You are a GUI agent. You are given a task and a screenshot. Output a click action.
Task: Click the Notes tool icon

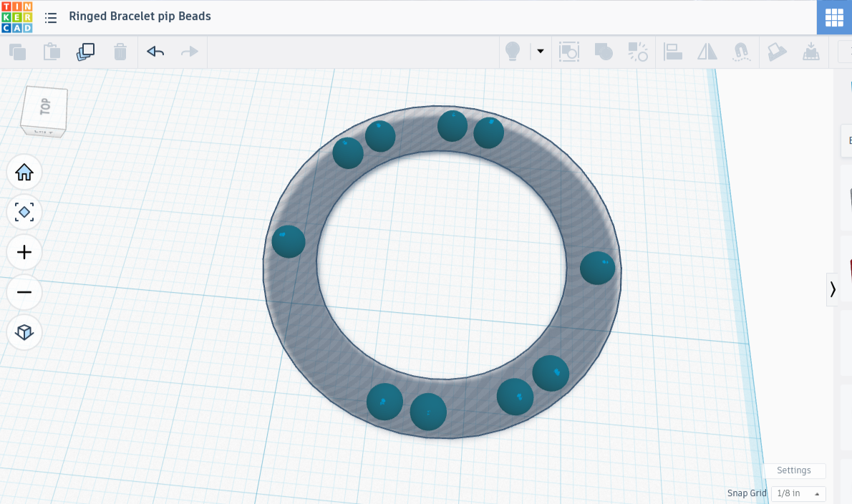click(x=777, y=52)
